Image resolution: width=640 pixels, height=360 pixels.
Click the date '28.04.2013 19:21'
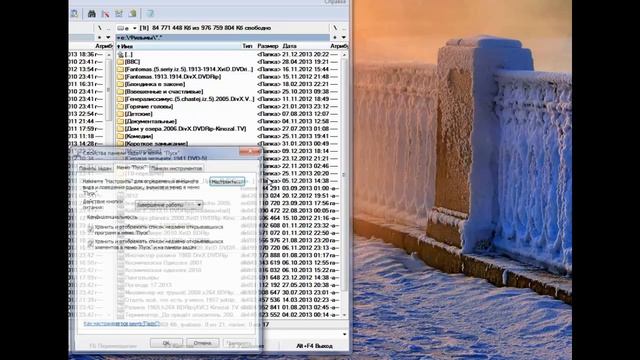pyautogui.click(x=306, y=62)
